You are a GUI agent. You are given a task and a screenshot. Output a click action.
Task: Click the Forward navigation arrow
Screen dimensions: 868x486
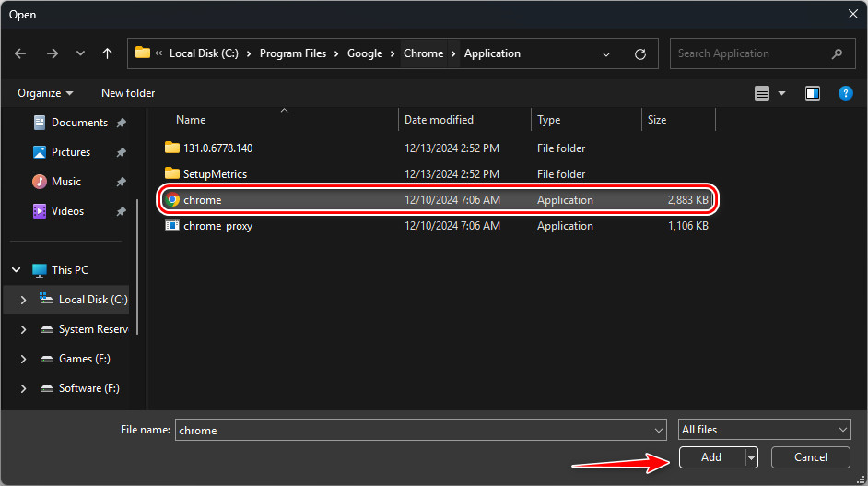point(52,53)
